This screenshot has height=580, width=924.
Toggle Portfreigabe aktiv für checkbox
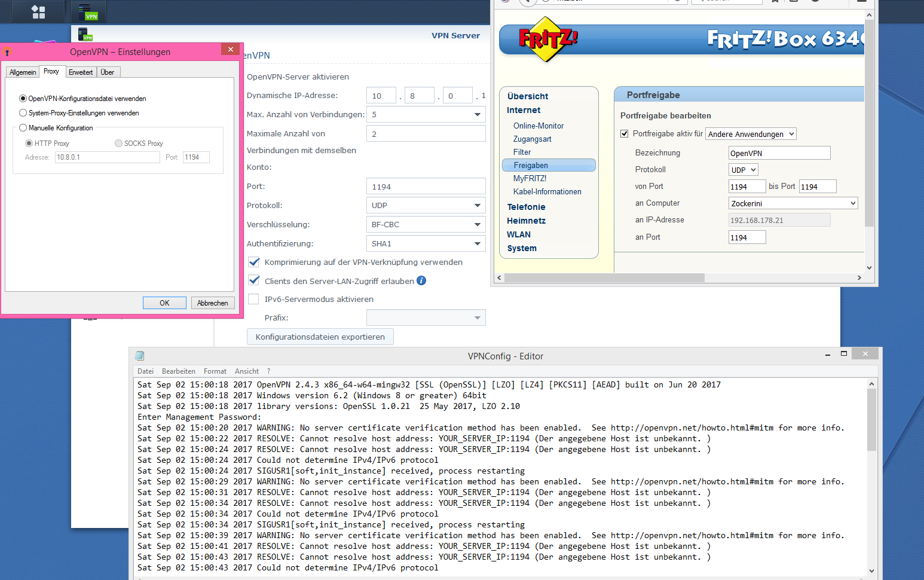click(625, 134)
